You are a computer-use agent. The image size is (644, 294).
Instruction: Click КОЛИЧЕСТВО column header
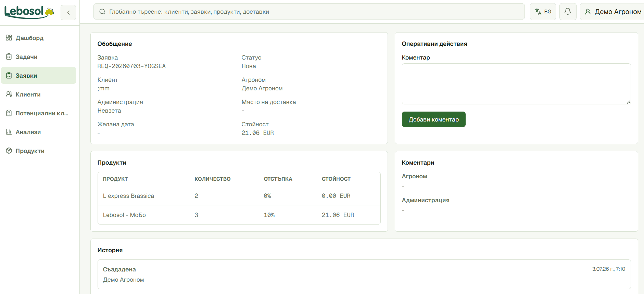coord(213,179)
